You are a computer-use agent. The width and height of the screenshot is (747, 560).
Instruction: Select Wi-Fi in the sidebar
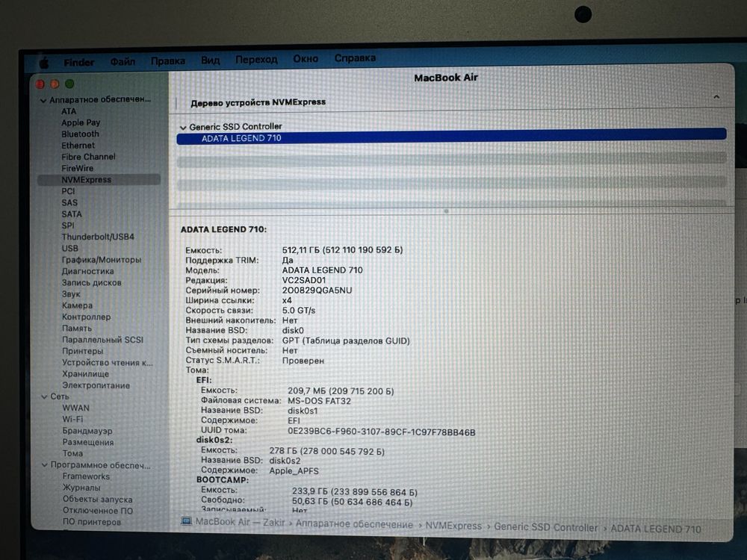72,420
